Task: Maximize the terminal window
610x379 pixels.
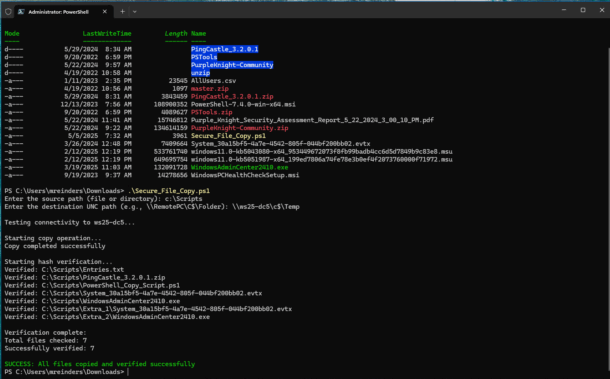Action: tap(583, 10)
